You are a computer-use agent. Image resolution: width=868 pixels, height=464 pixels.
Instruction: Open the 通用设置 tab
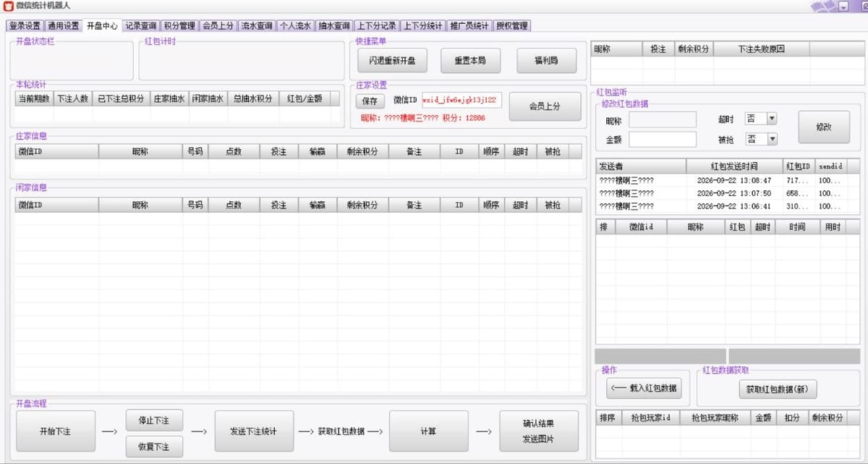coord(63,25)
